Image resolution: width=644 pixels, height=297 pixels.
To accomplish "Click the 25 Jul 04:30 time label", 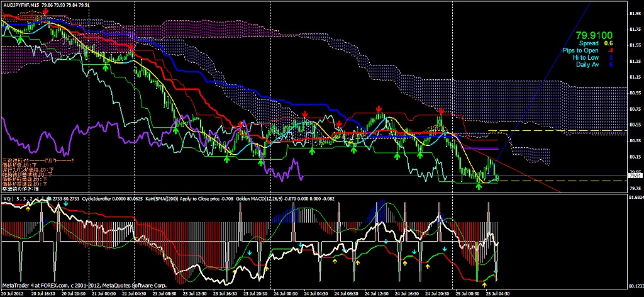I will (x=498, y=294).
